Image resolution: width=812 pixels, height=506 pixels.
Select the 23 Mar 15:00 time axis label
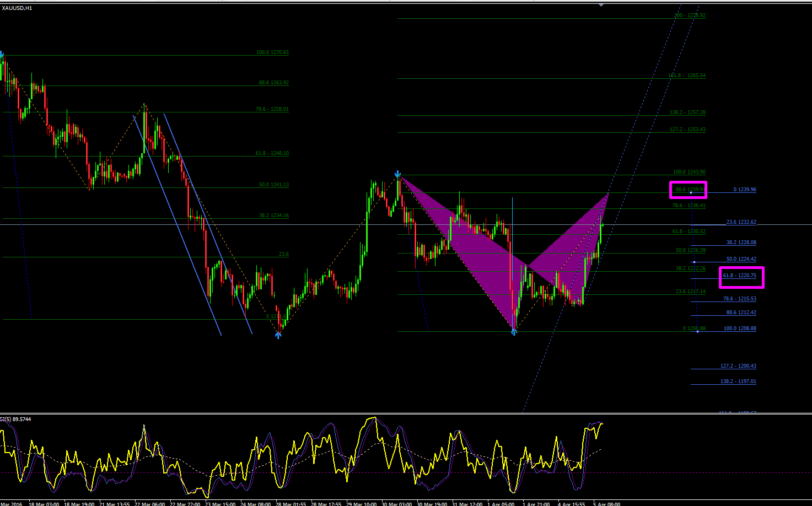pyautogui.click(x=221, y=504)
